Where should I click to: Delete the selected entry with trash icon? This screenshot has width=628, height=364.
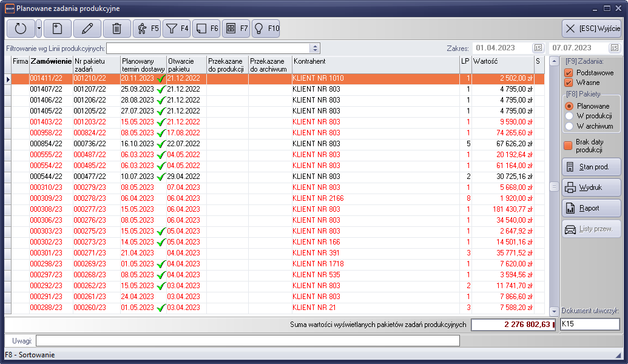(x=117, y=28)
